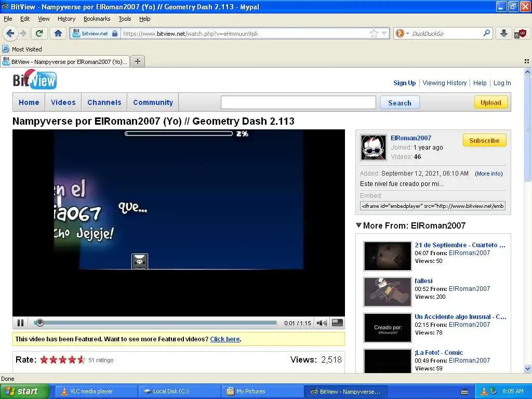Reload the page with the refresh icon
Image resolution: width=532 pixels, height=399 pixels.
[39, 33]
